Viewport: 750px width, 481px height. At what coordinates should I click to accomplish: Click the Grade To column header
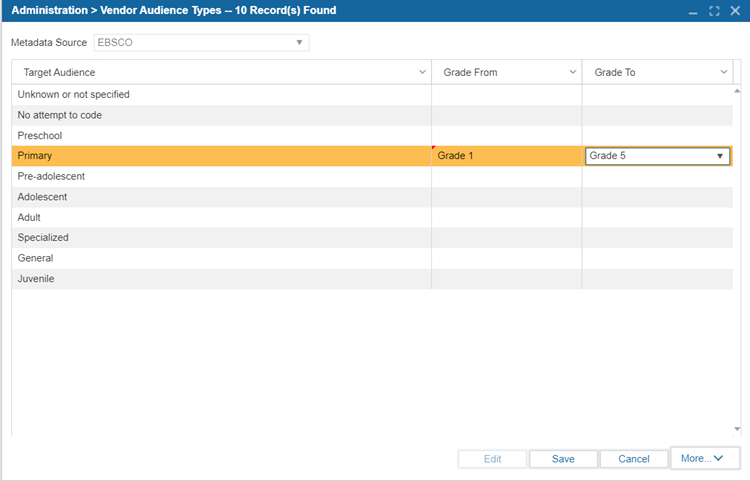click(657, 72)
